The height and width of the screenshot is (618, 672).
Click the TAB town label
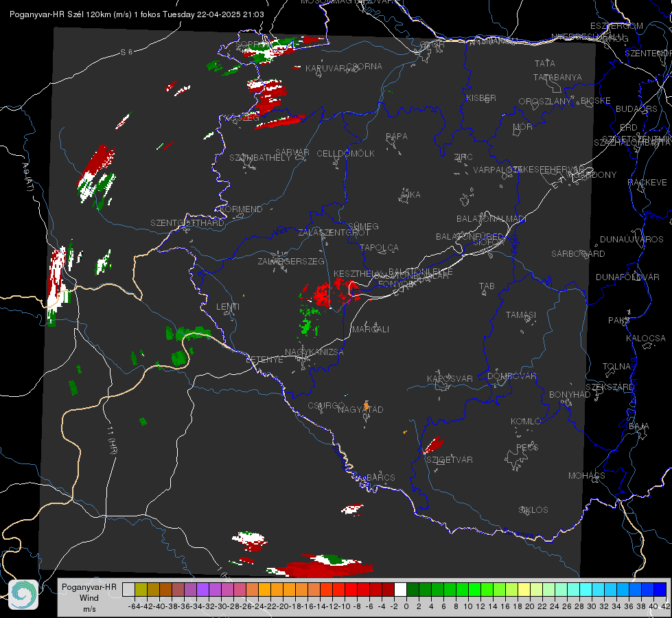click(487, 286)
